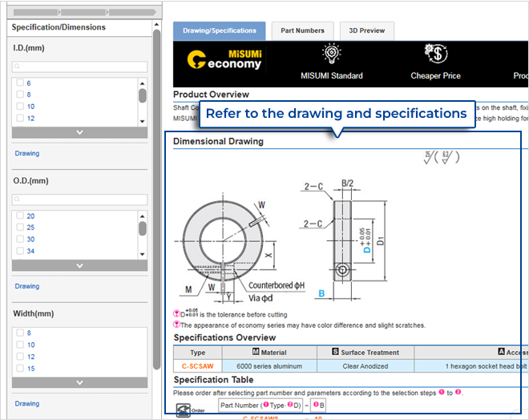Screen dimensions: 529x420
Task: Open Drawing link under Width(mm)
Action: coord(26,404)
